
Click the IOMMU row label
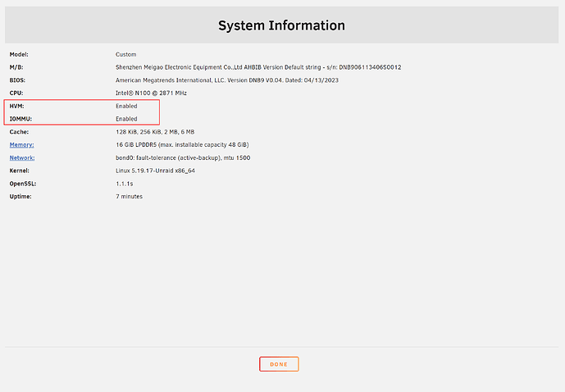[21, 119]
